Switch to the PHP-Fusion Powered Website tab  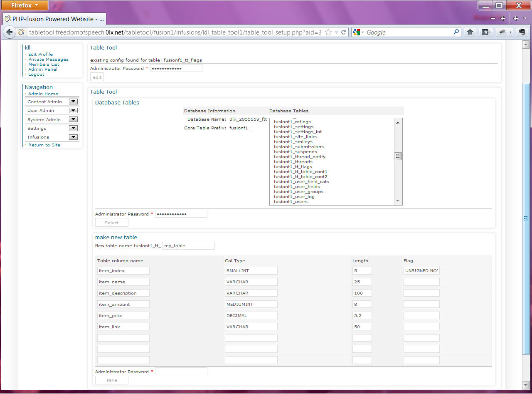[54, 19]
